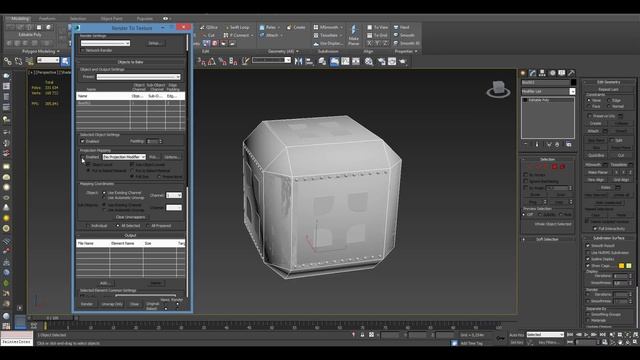This screenshot has width=640, height=360.
Task: Open the Modeling ribbon tab
Action: coord(19,19)
